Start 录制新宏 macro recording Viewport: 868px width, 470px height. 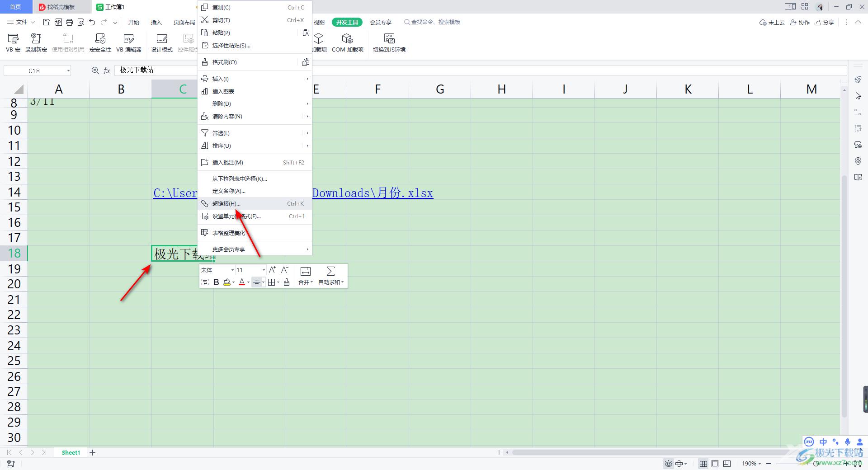pos(36,43)
